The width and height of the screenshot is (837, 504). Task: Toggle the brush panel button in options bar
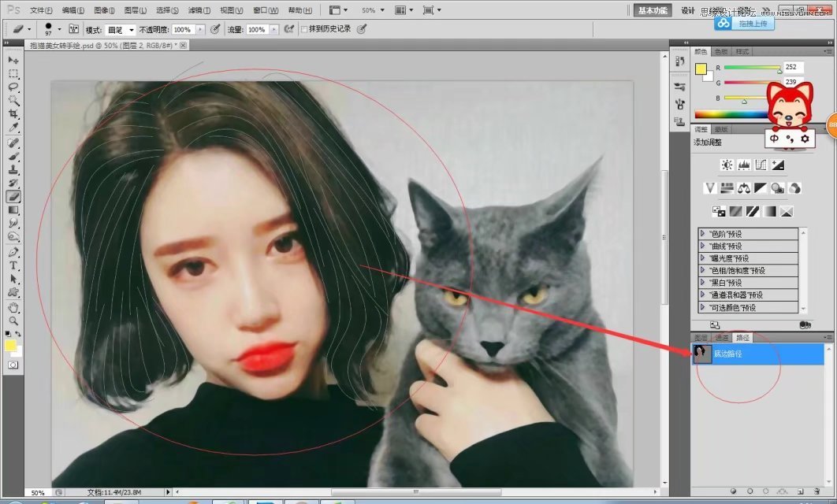pos(73,29)
